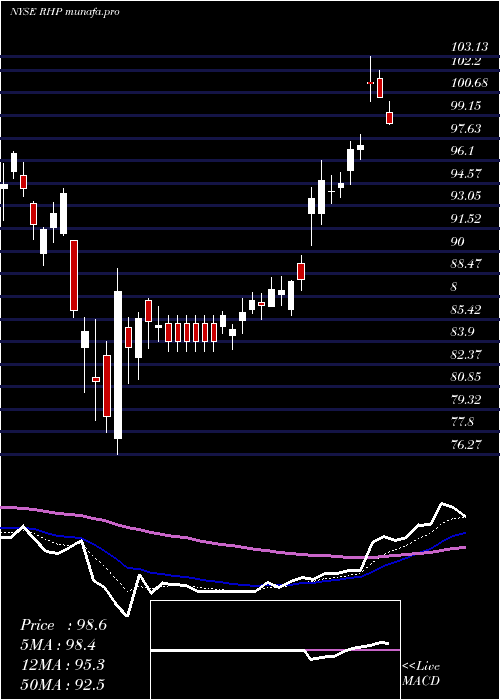
Task: Click the Price : 98.6 readout
Action: pos(63,625)
